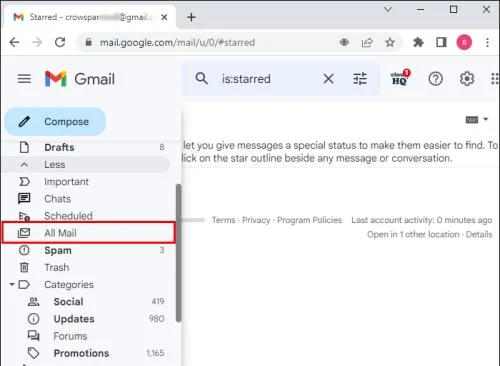Open the Google apps grid

point(495,79)
